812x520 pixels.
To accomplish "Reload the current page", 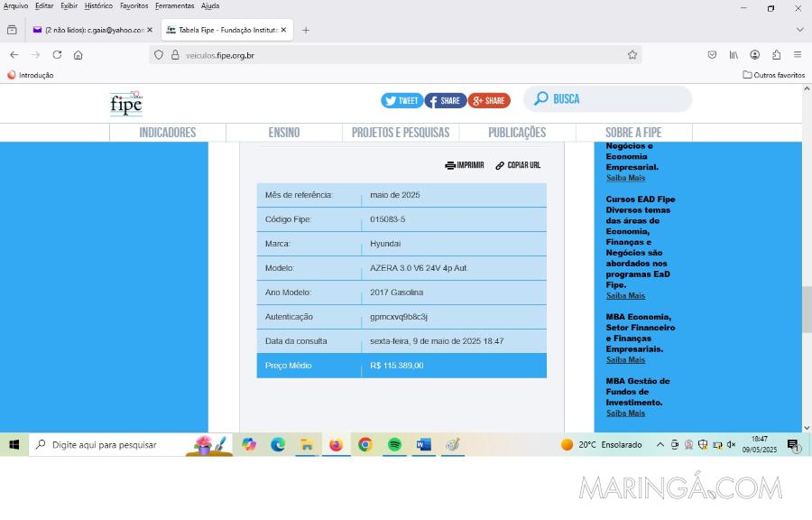I will pos(57,55).
